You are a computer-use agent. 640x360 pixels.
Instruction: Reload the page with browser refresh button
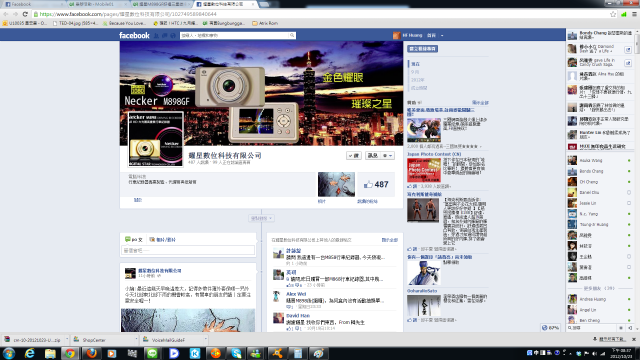pyautogui.click(x=25, y=14)
